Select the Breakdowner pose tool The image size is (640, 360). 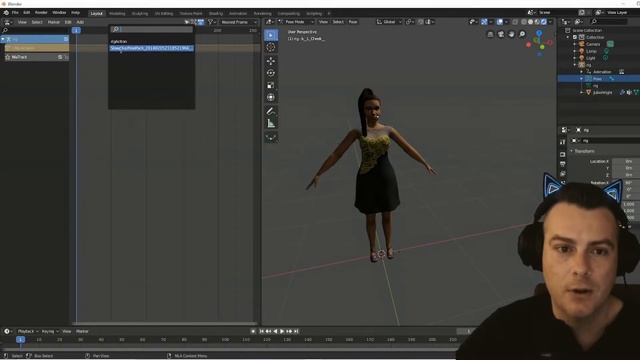[271, 137]
